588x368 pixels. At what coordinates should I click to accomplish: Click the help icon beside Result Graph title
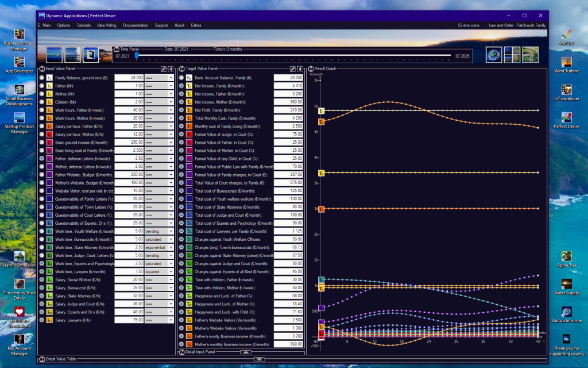click(x=311, y=68)
